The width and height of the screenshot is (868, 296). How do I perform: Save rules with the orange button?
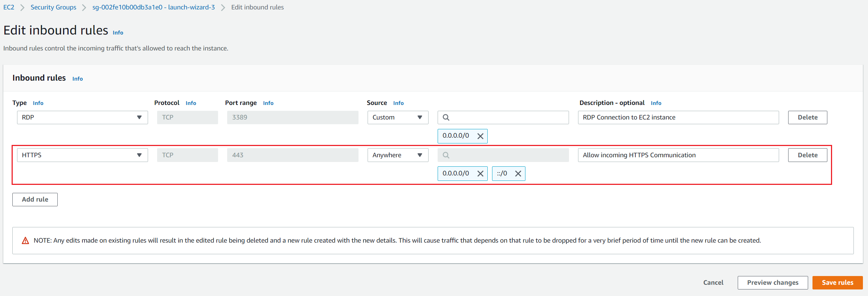[x=837, y=283]
